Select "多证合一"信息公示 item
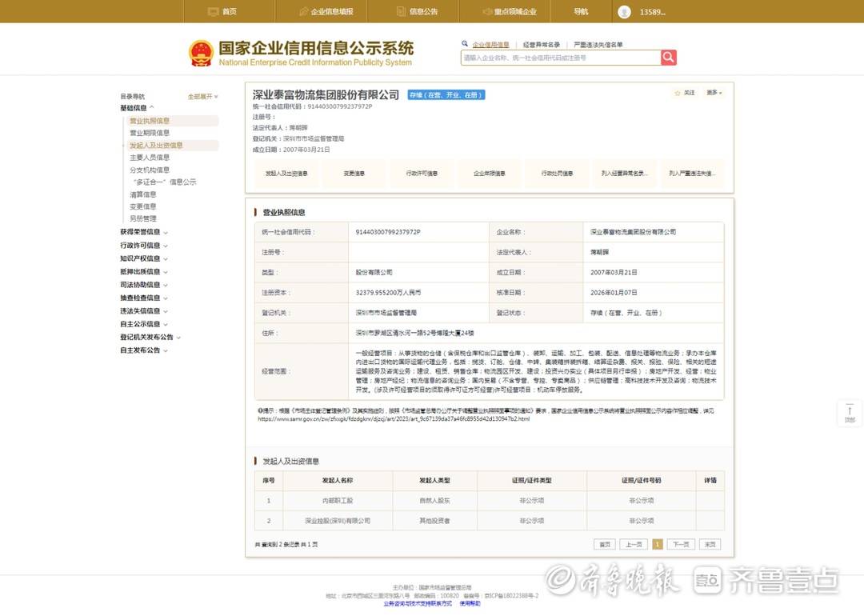 164,182
